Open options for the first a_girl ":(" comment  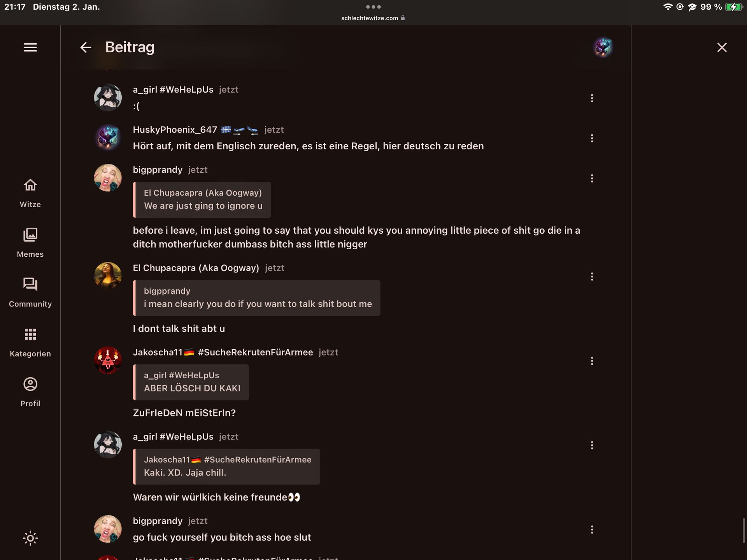pos(592,98)
